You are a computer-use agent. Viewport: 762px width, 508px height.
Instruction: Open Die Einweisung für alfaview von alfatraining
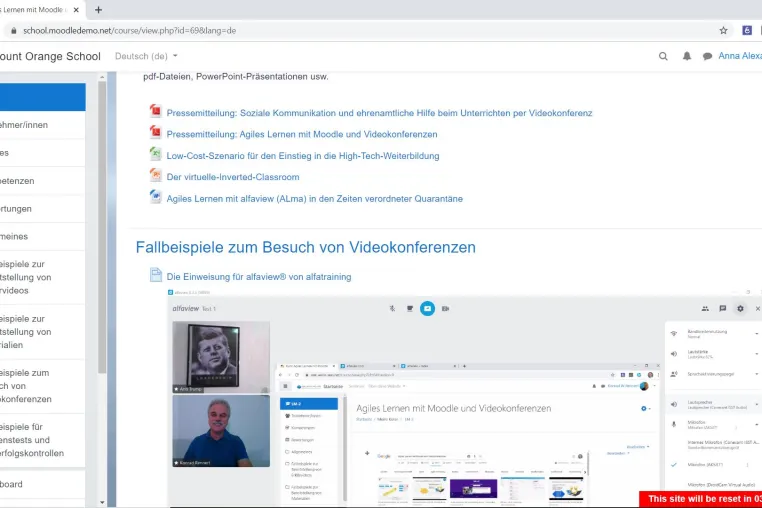pos(259,277)
